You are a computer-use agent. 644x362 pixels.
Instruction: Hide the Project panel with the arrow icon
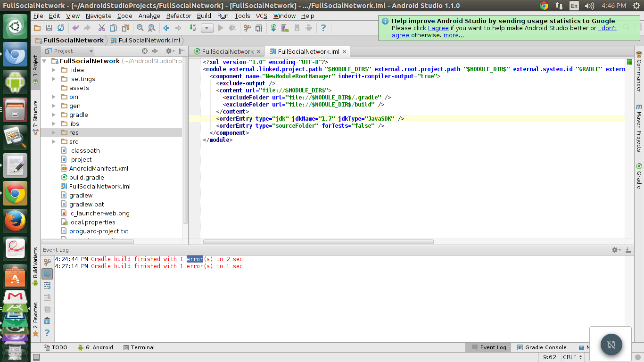(x=182, y=51)
